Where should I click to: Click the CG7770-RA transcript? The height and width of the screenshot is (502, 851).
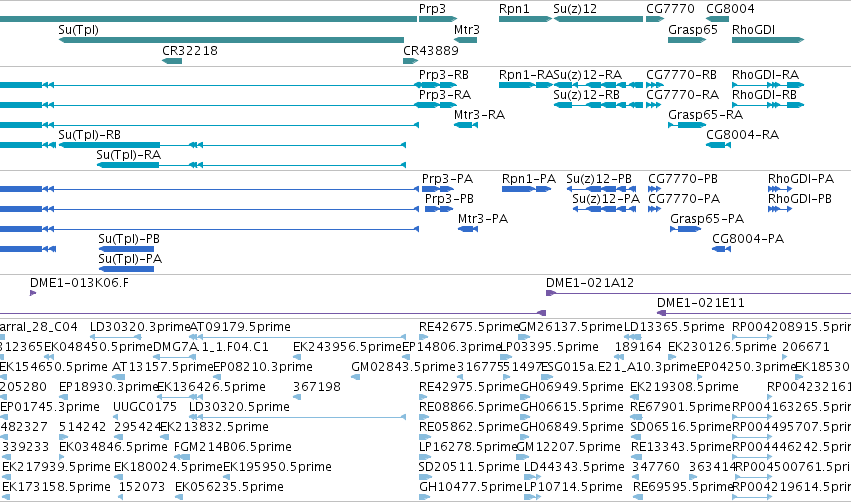tap(655, 105)
